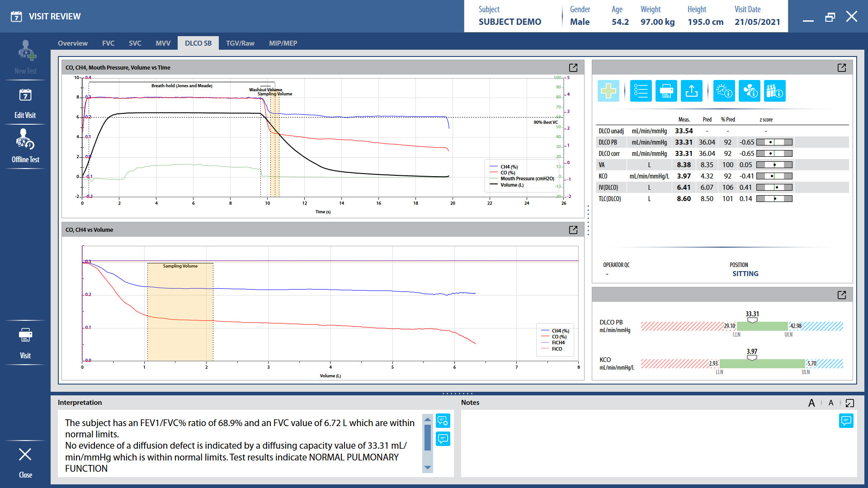
Task: Click the turbine flowmeter info icon
Action: coord(749,91)
